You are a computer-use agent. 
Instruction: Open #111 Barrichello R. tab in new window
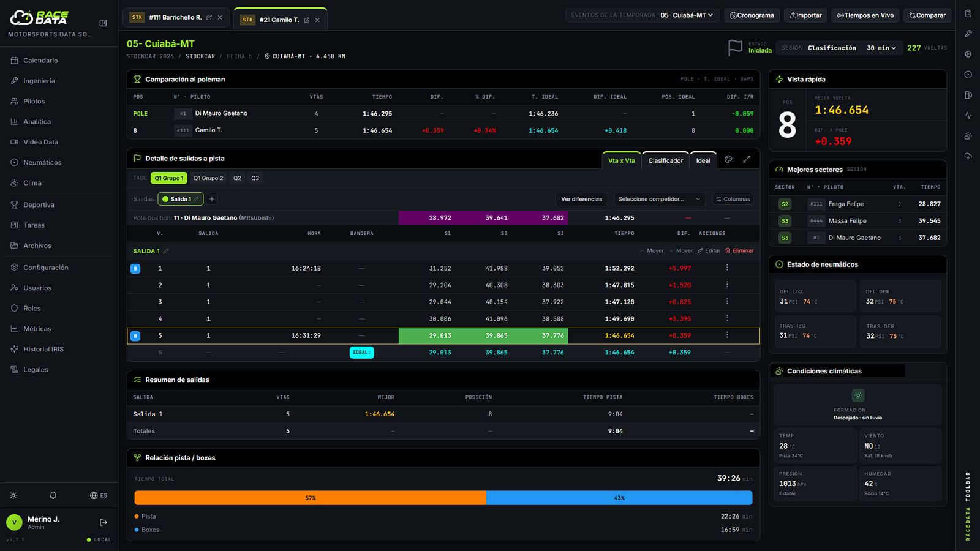pos(209,18)
